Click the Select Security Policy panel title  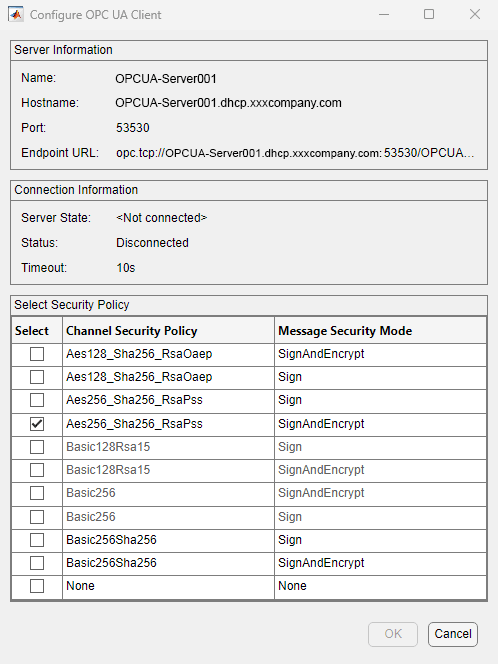click(72, 305)
